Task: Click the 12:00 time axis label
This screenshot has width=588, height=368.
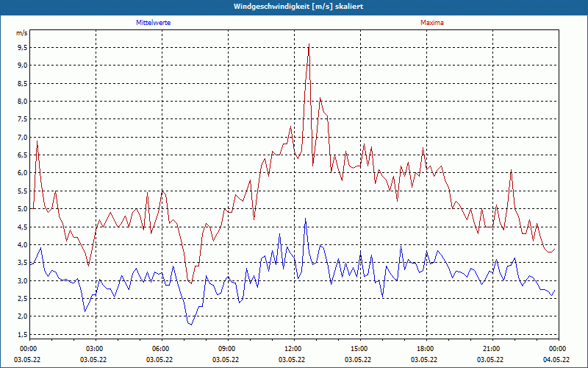Action: 292,349
